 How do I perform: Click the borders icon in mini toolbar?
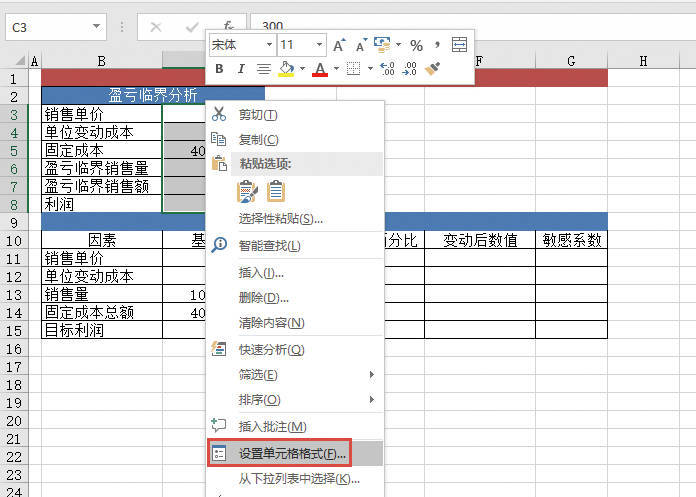tap(353, 69)
